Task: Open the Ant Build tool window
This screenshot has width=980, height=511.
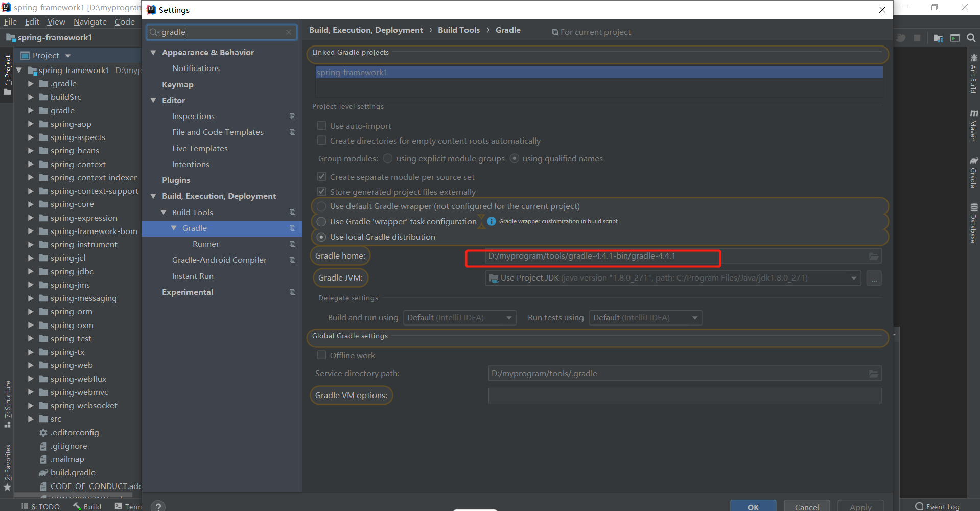Action: (x=973, y=74)
